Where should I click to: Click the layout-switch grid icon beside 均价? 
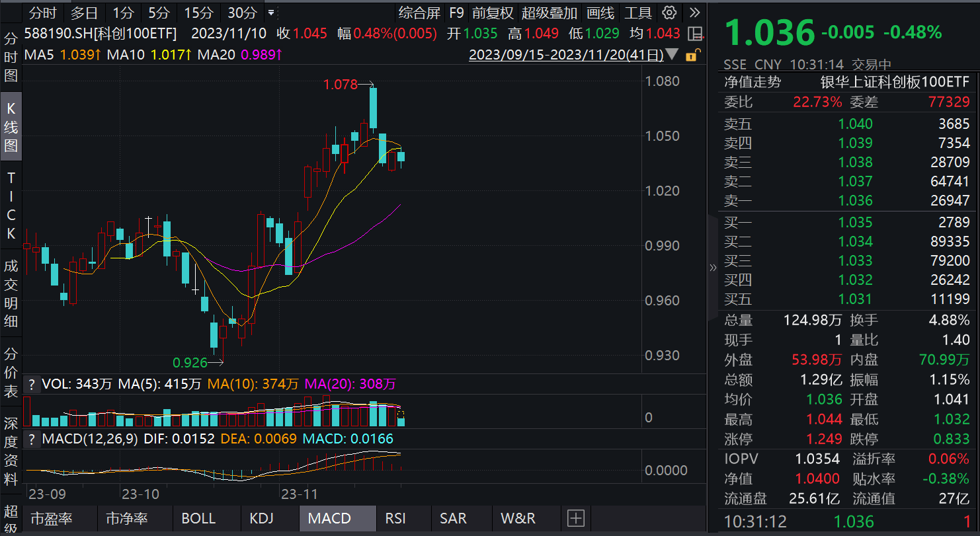point(696,34)
